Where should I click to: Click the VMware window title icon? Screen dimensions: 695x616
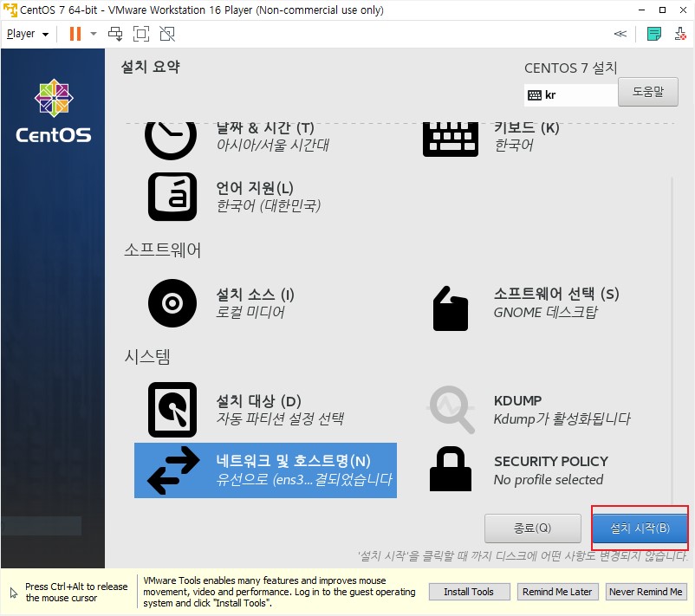[x=10, y=10]
